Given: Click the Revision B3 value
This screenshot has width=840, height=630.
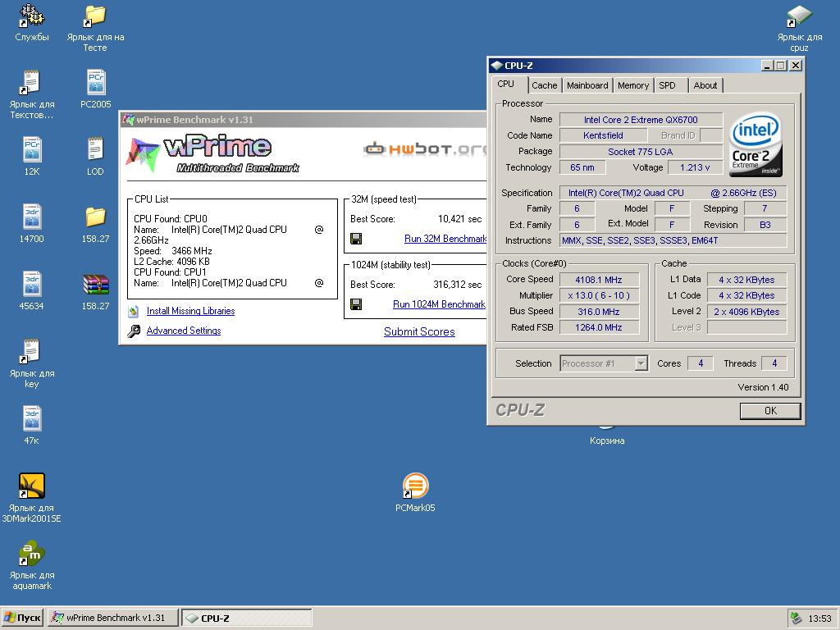Looking at the screenshot, I should coord(765,225).
